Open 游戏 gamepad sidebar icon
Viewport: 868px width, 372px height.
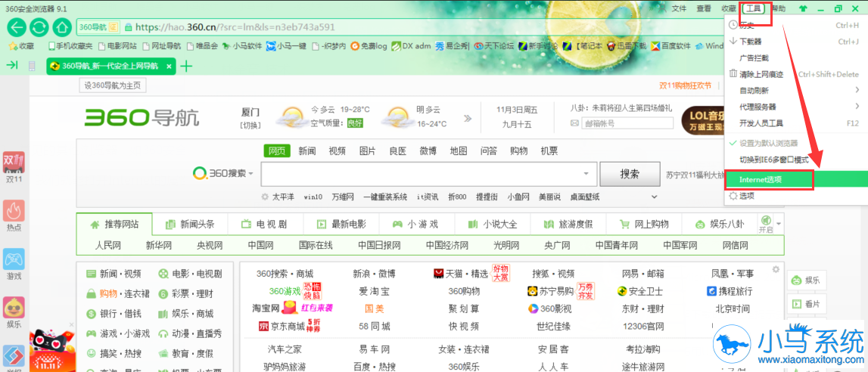pyautogui.click(x=14, y=265)
